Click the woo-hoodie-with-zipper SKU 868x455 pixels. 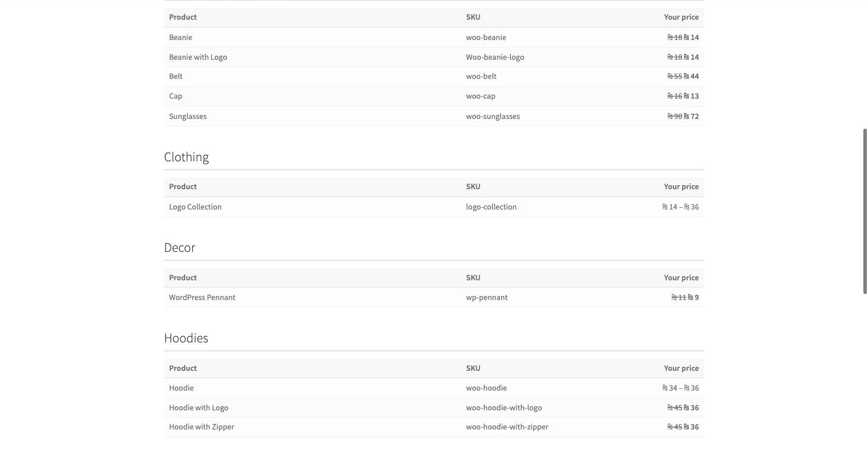pos(507,427)
